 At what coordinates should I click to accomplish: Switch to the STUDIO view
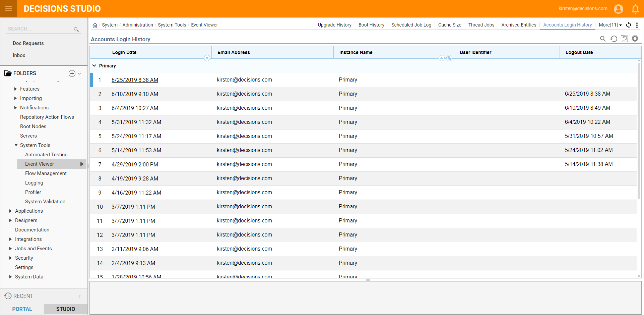tap(66, 309)
